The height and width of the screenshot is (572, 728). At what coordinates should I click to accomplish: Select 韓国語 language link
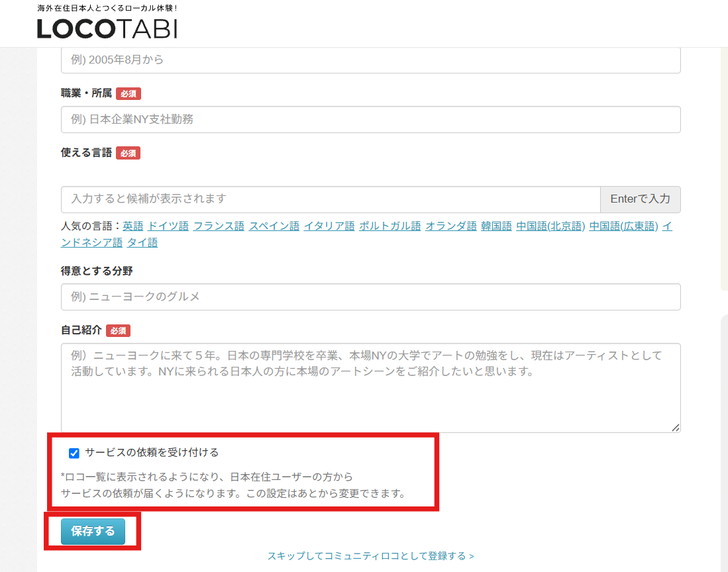click(496, 226)
